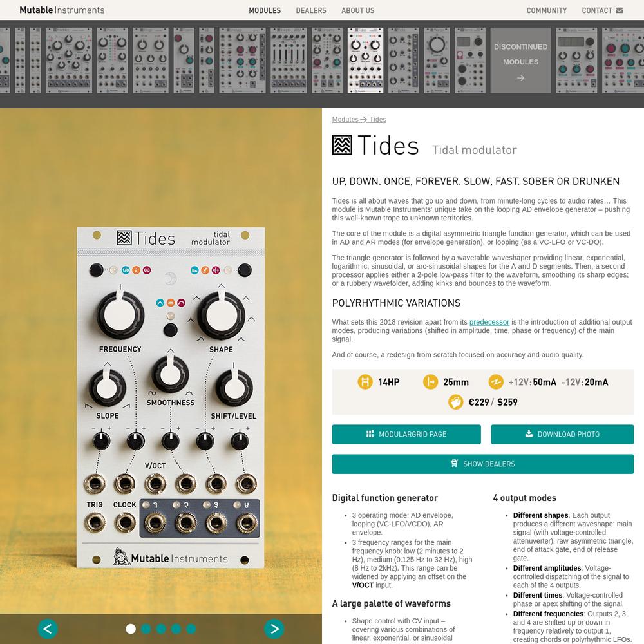Click the "POLYRHYTHMIC VARIATIONS" heading
The height and width of the screenshot is (644, 644).
click(x=396, y=303)
